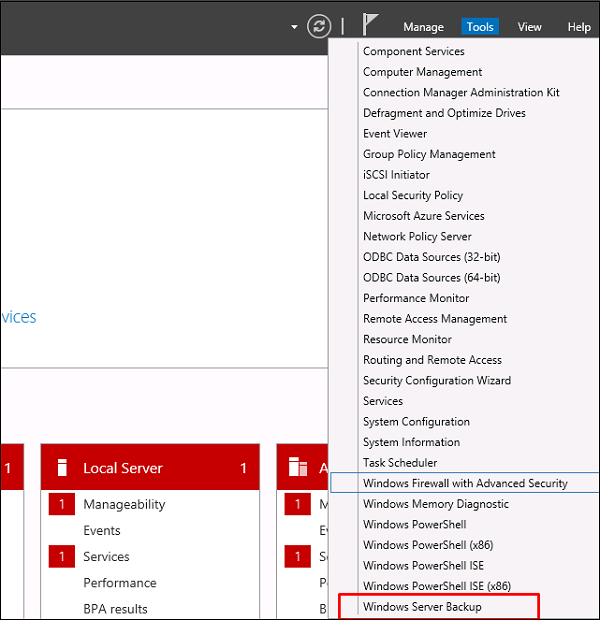Open Local Security Policy

[x=413, y=195]
